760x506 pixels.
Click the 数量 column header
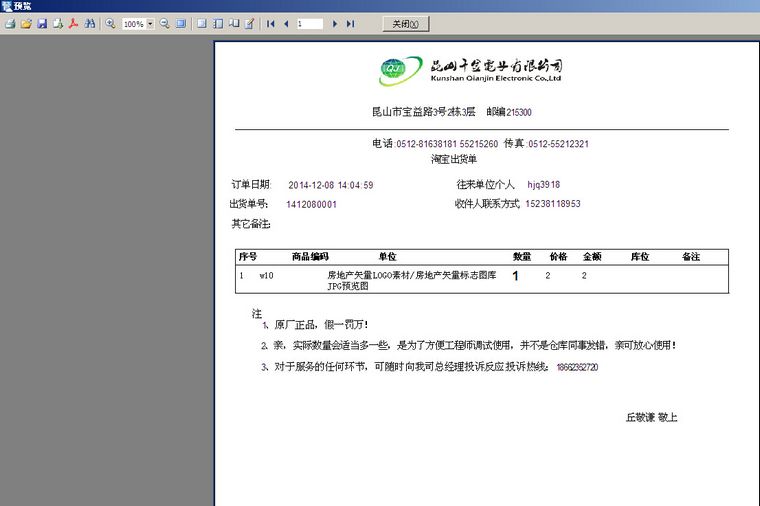(x=522, y=257)
